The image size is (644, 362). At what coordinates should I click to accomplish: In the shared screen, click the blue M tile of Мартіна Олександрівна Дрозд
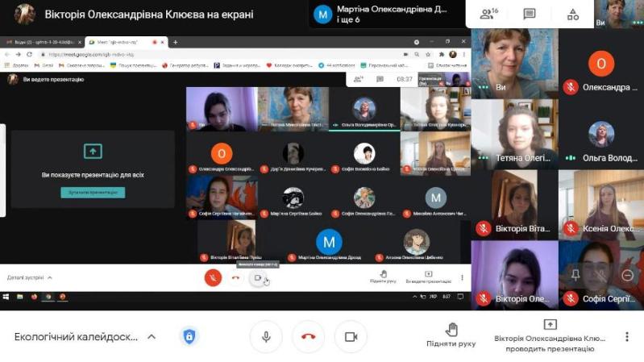point(329,242)
